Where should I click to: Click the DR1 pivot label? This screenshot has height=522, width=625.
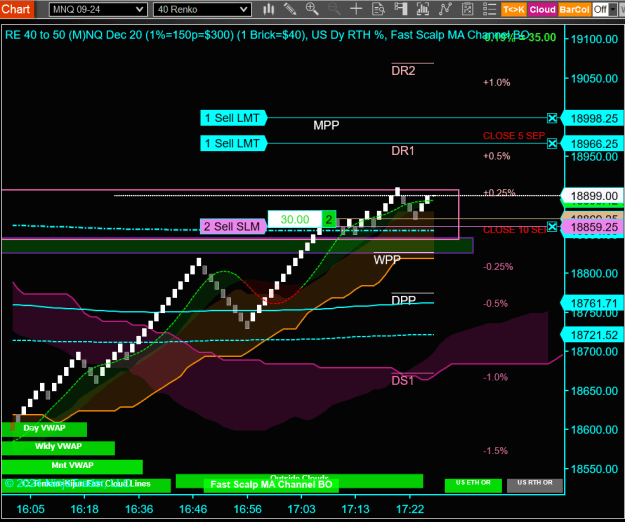tap(403, 151)
